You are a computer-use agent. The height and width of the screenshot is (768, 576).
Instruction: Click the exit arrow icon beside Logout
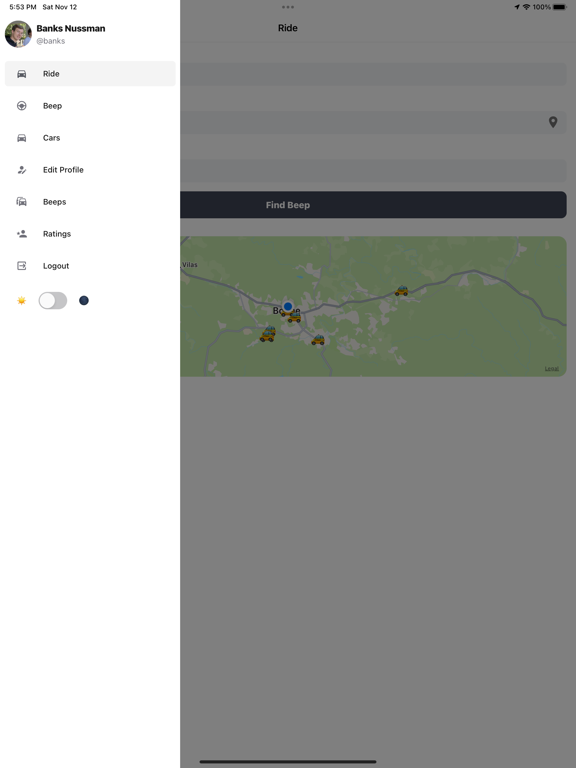pos(22,266)
